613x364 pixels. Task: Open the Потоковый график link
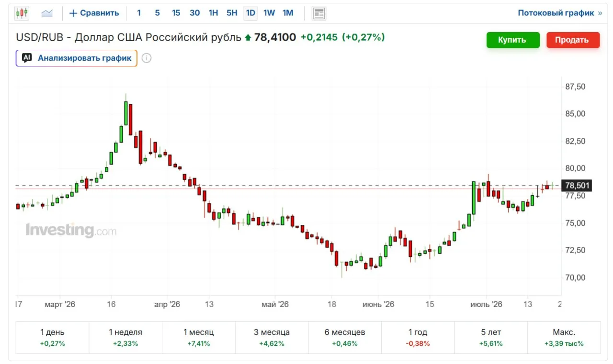click(x=556, y=13)
